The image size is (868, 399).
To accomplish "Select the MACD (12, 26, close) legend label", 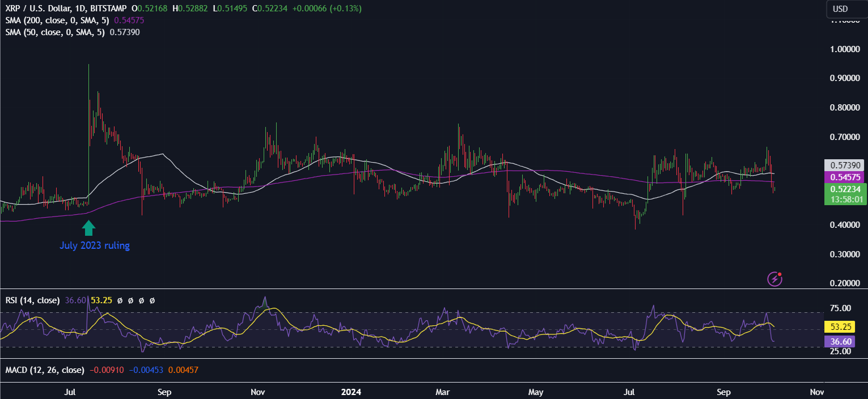I will click(45, 370).
